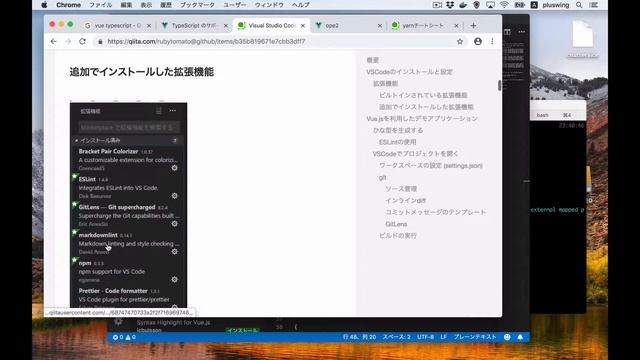640x360 pixels.
Task: Open the extensions list screenshot image
Action: (129, 204)
